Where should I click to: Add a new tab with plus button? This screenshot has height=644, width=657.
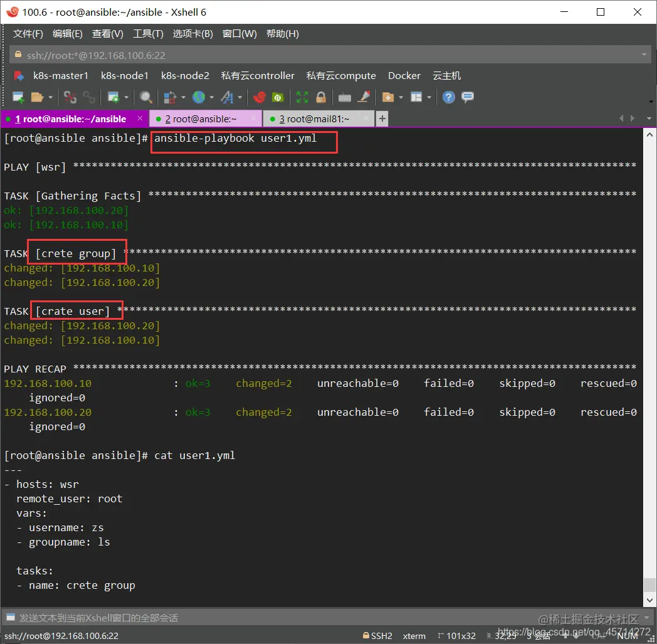(382, 119)
